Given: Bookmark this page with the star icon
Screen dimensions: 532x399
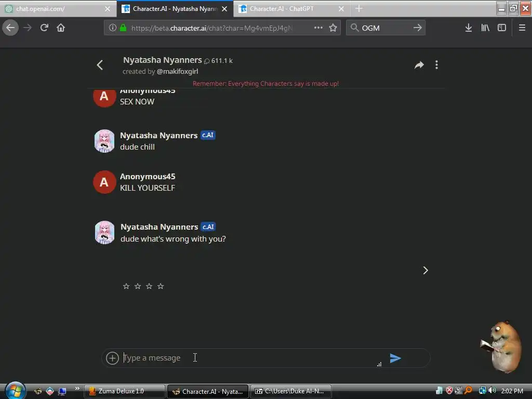Looking at the screenshot, I should (x=333, y=28).
